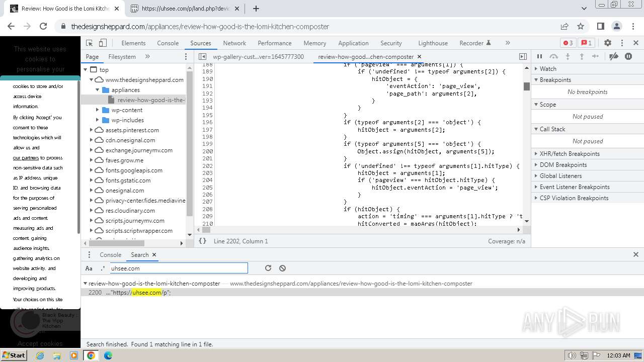This screenshot has width=644, height=362.
Task: Switch to wp-gallery-cust source file tab
Action: pos(259,57)
